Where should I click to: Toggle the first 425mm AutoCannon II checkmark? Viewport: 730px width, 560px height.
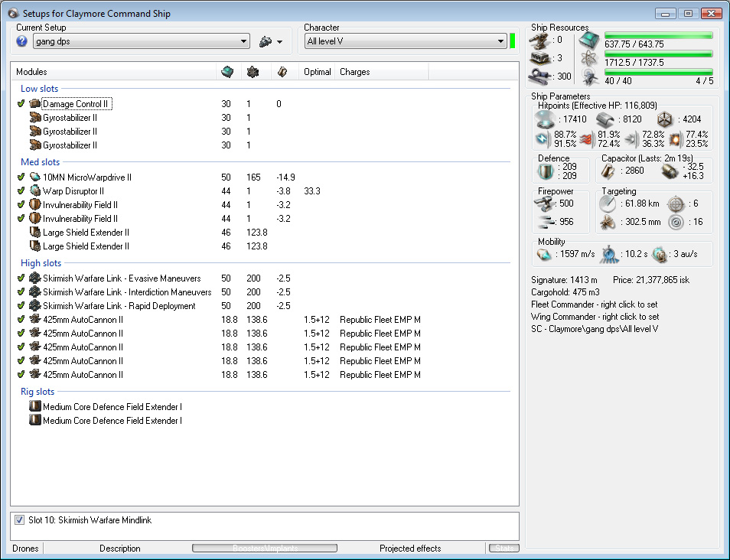click(x=21, y=319)
